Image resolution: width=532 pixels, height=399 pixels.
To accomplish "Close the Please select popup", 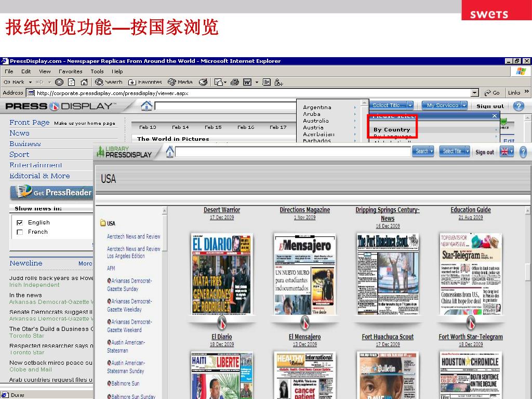I will pyautogui.click(x=495, y=116).
